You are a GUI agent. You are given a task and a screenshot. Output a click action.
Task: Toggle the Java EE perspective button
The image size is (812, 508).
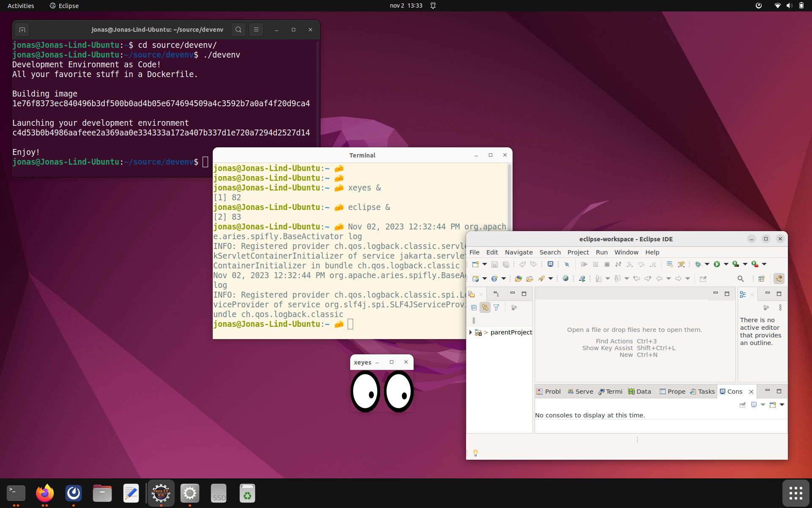779,279
